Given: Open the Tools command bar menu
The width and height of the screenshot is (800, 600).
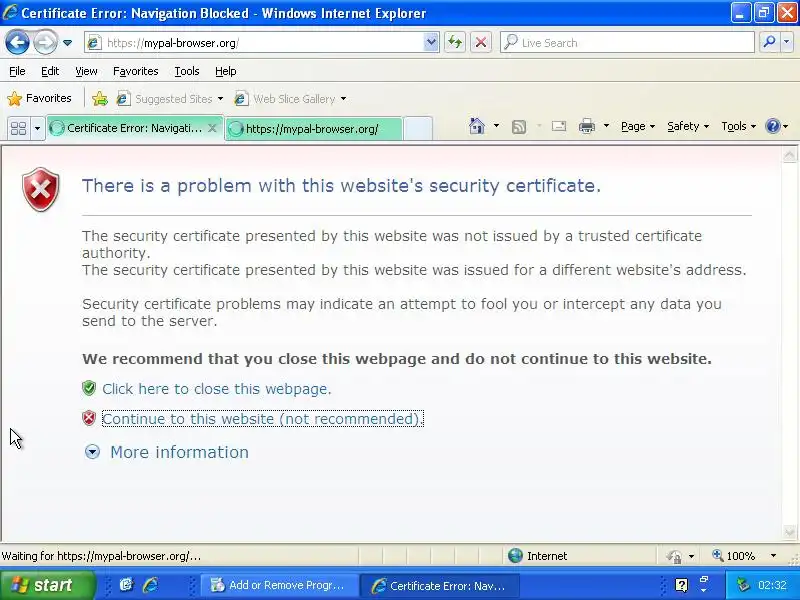Looking at the screenshot, I should pos(738,126).
